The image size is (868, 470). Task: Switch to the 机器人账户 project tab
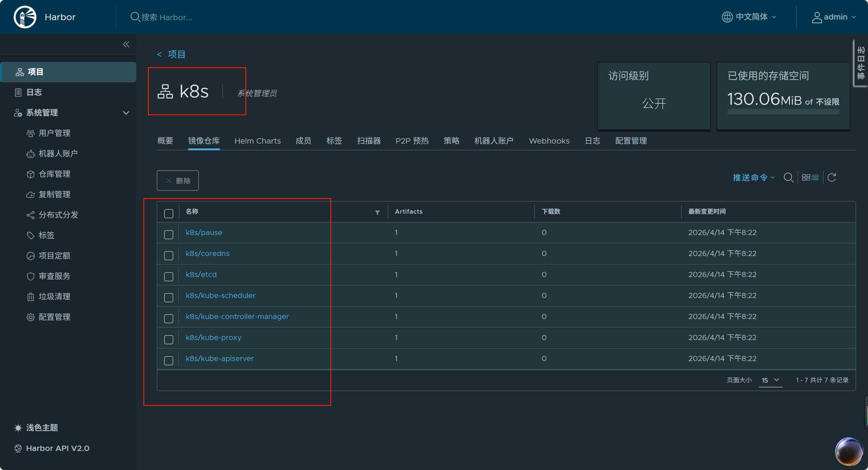[x=494, y=141]
